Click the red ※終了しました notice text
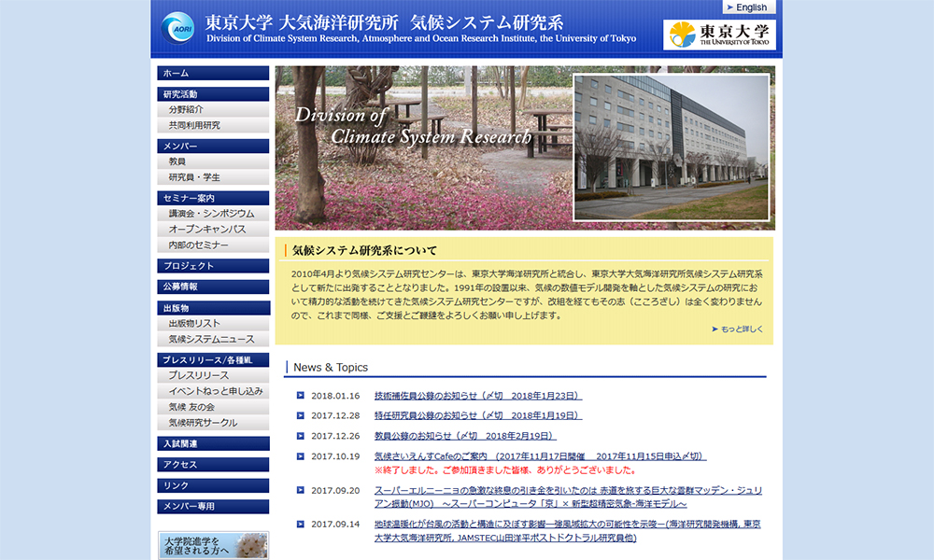This screenshot has height=560, width=934. pyautogui.click(x=505, y=470)
